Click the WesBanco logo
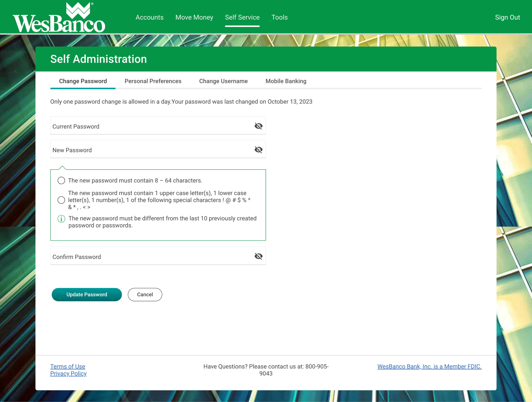532x402 pixels. (x=59, y=17)
